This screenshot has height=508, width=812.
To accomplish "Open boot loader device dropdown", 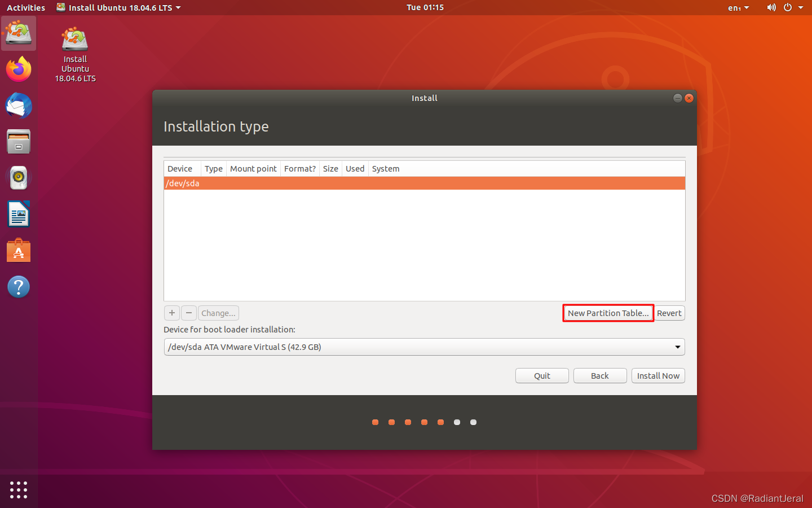I will (x=424, y=347).
